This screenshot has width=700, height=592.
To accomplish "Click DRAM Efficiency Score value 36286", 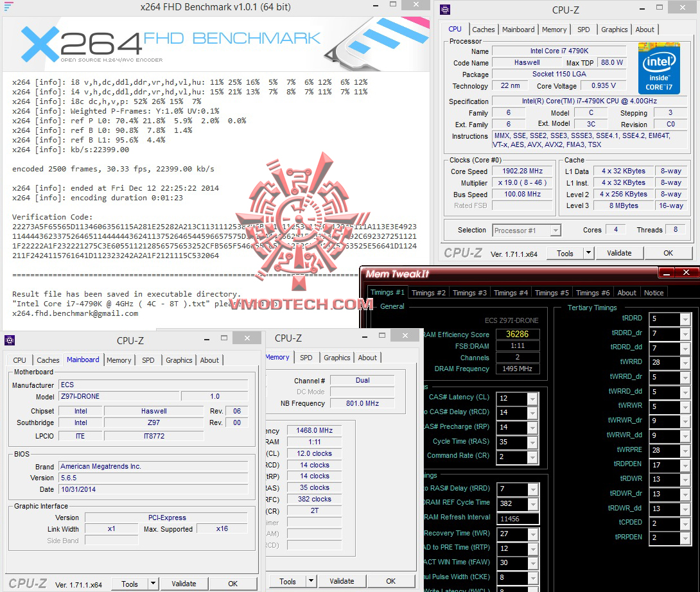I will [518, 335].
